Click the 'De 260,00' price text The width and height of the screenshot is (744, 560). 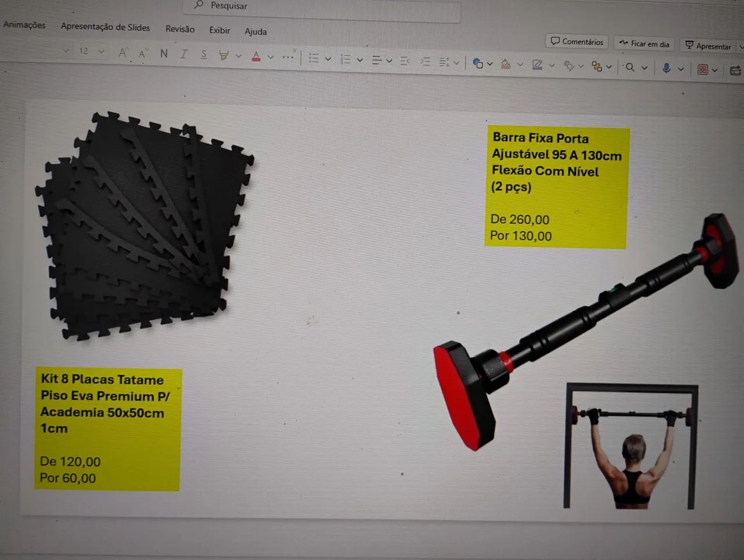click(x=520, y=220)
